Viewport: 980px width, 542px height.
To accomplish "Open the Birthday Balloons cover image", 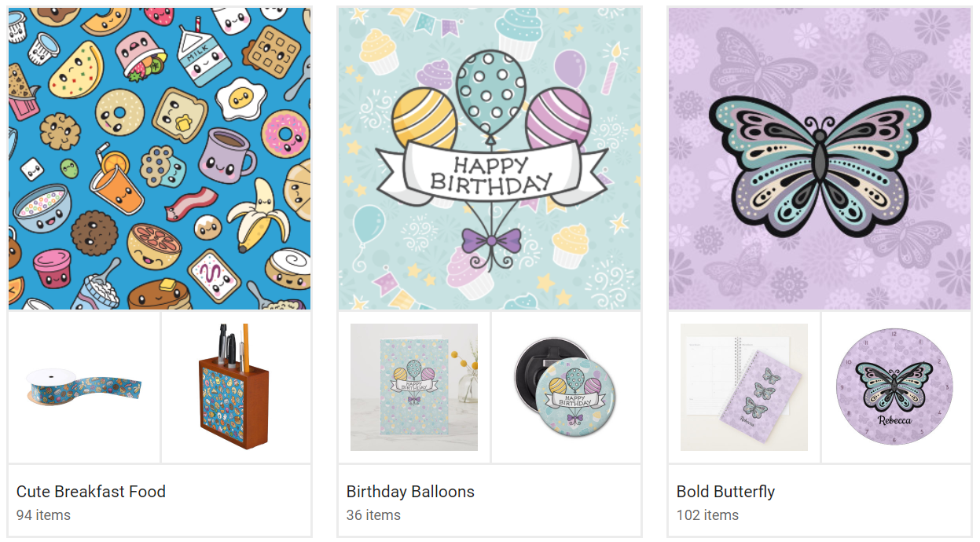I will point(490,159).
